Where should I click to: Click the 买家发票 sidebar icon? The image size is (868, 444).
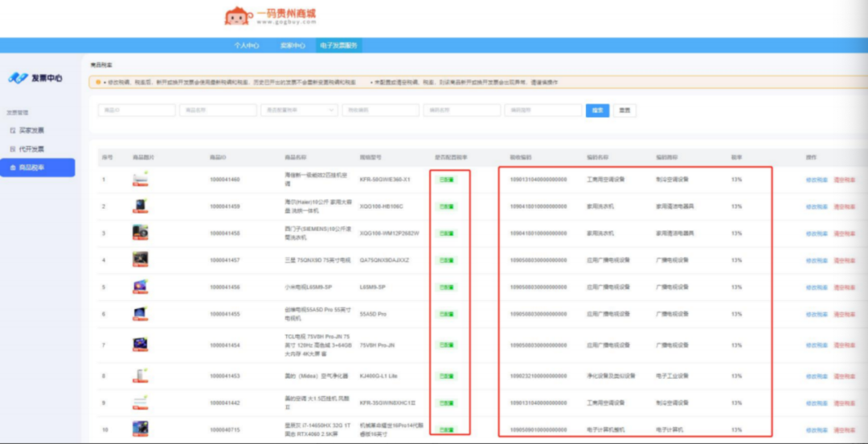click(x=14, y=131)
